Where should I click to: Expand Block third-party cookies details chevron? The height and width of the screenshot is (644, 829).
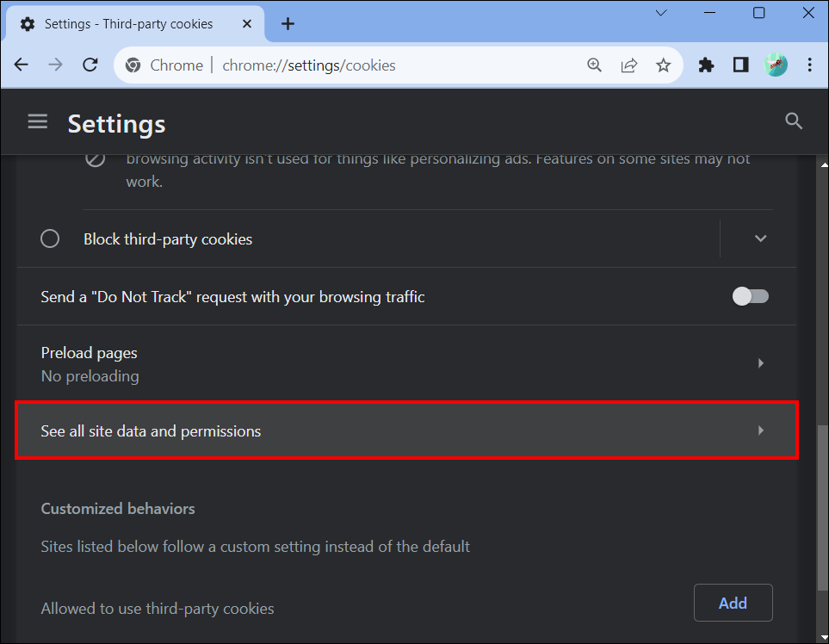pyautogui.click(x=760, y=238)
